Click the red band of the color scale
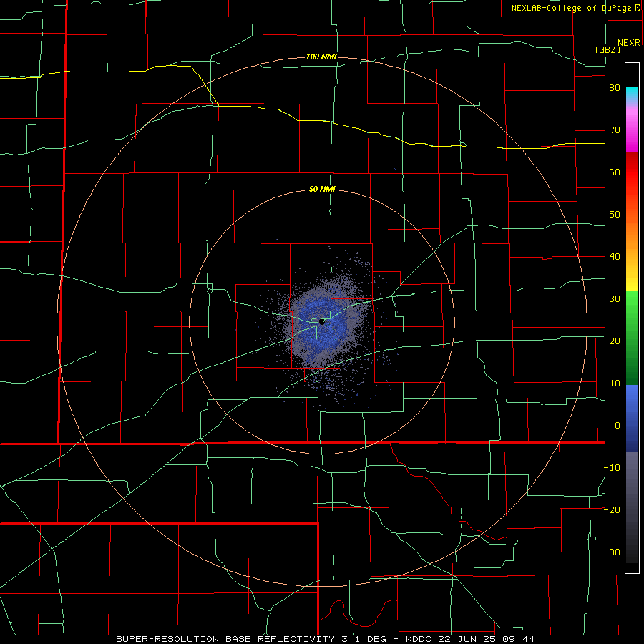The image size is (644, 644). (x=632, y=172)
